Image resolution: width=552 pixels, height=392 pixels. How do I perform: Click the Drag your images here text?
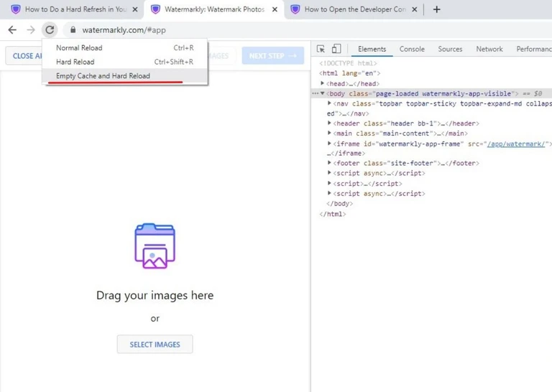(155, 295)
